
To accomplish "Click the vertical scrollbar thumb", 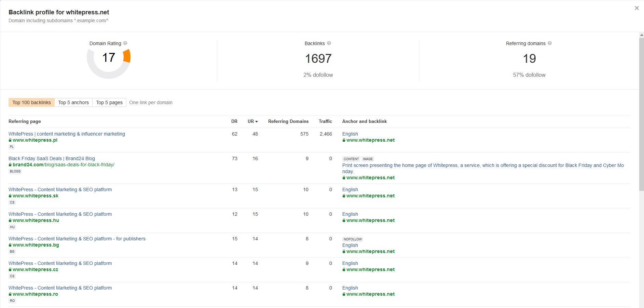I will [642, 114].
